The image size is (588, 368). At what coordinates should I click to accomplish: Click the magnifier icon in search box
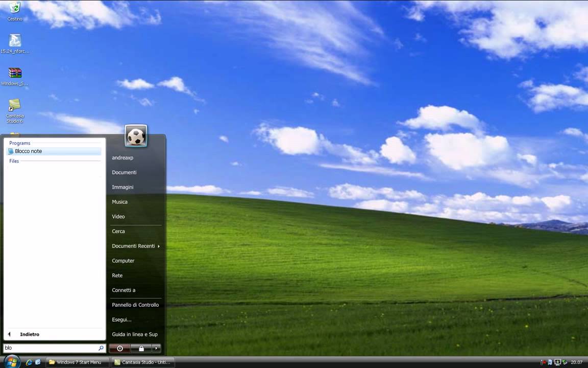[101, 348]
